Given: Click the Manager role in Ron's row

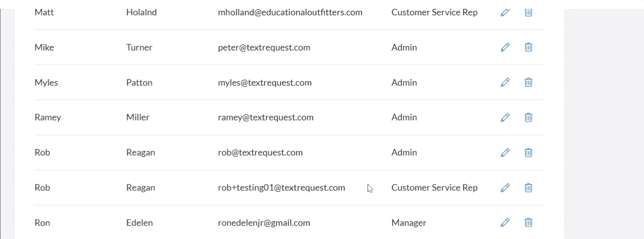Looking at the screenshot, I should coord(408,223).
